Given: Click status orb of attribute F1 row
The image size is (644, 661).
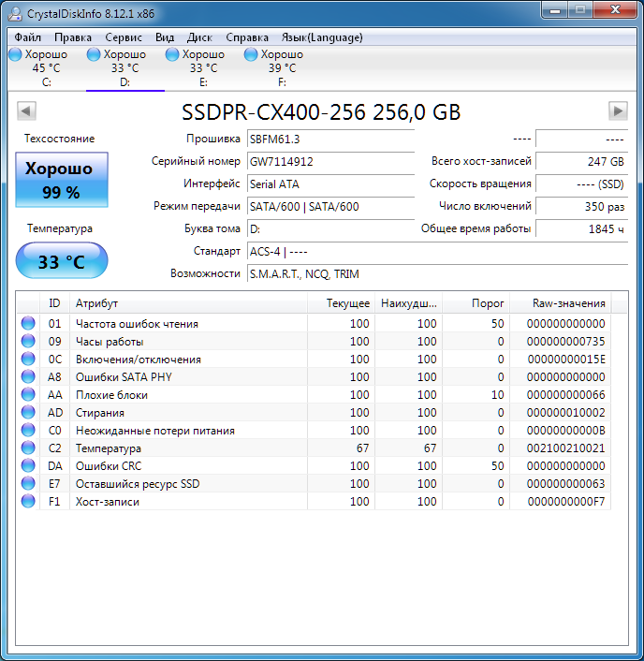Looking at the screenshot, I should (28, 501).
